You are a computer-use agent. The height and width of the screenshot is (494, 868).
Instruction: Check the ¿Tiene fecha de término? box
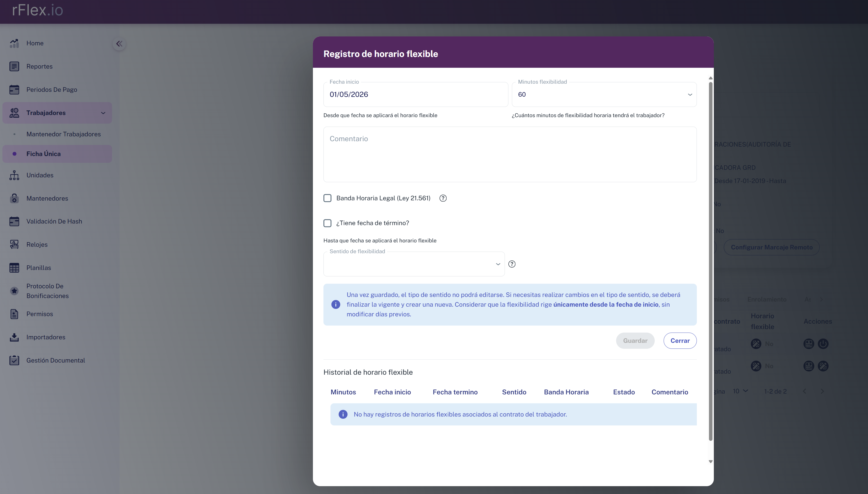tap(327, 223)
